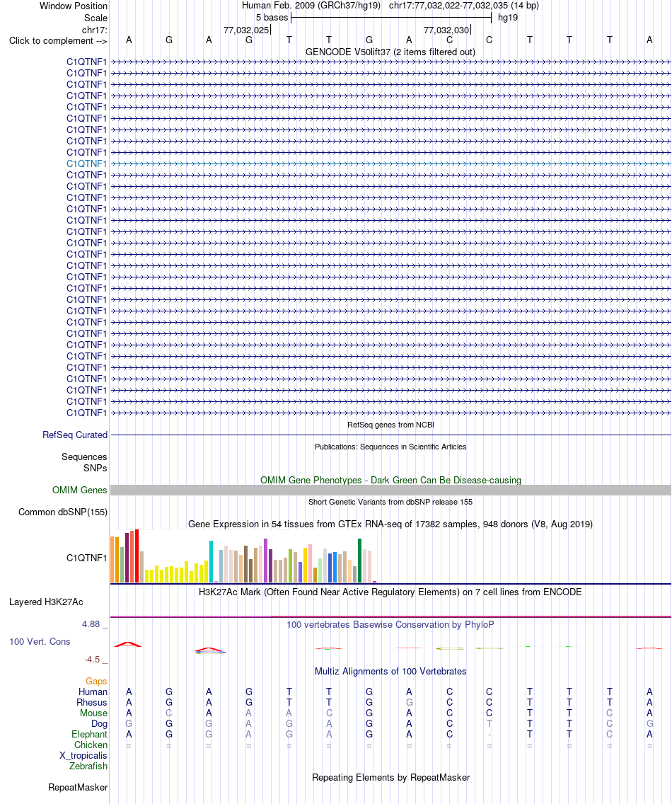Open the GTEx Gene Expression track title

390,524
